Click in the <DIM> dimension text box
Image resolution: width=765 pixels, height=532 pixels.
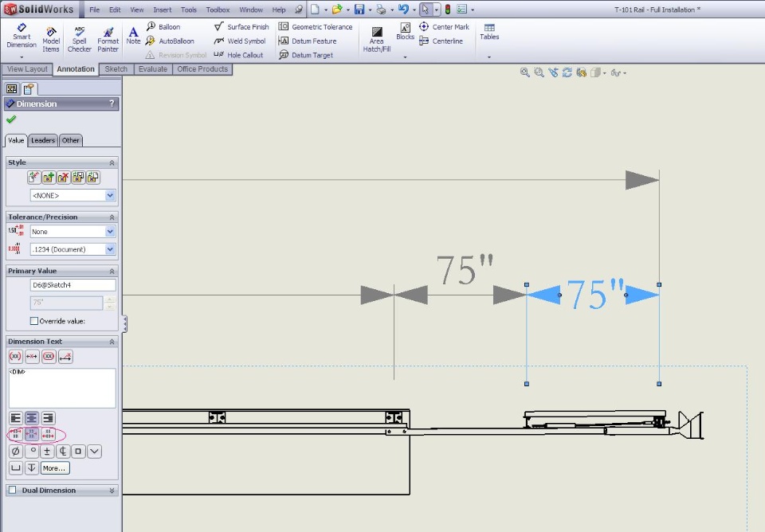(62, 388)
